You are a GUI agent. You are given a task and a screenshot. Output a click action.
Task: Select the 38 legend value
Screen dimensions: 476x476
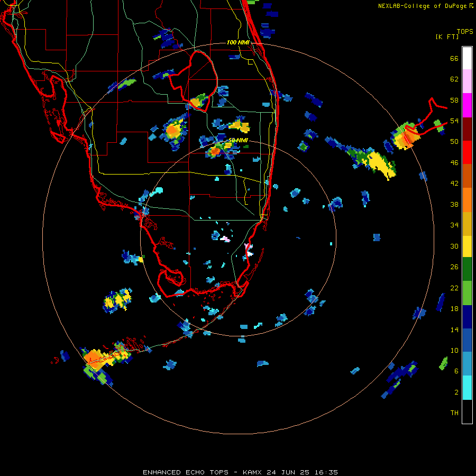pyautogui.click(x=454, y=204)
